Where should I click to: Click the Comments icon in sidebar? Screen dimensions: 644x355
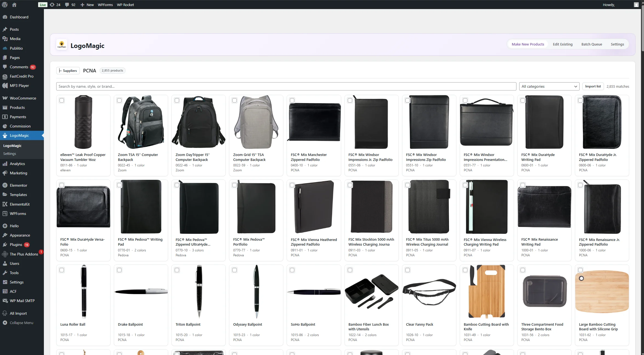pos(5,67)
